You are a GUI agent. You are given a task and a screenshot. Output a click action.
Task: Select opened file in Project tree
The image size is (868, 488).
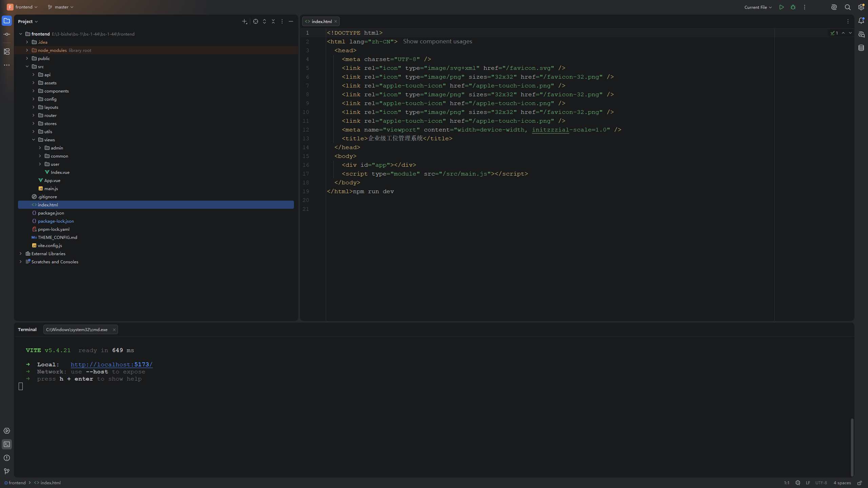pos(256,21)
